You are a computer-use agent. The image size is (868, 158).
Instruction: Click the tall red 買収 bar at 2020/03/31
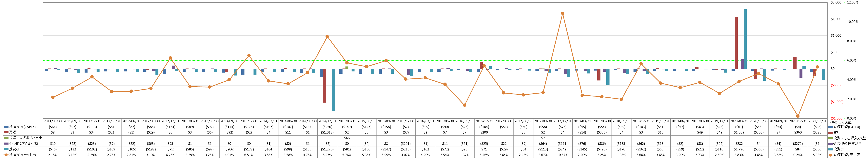click(736, 43)
